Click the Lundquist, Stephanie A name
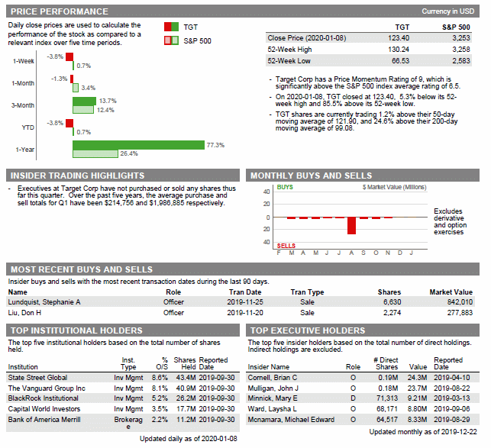Viewport: 491px width, 448px height. [x=44, y=302]
